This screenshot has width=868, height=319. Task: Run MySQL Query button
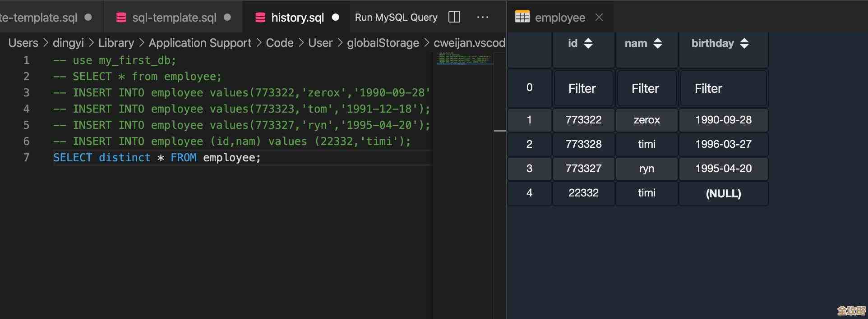pos(396,17)
